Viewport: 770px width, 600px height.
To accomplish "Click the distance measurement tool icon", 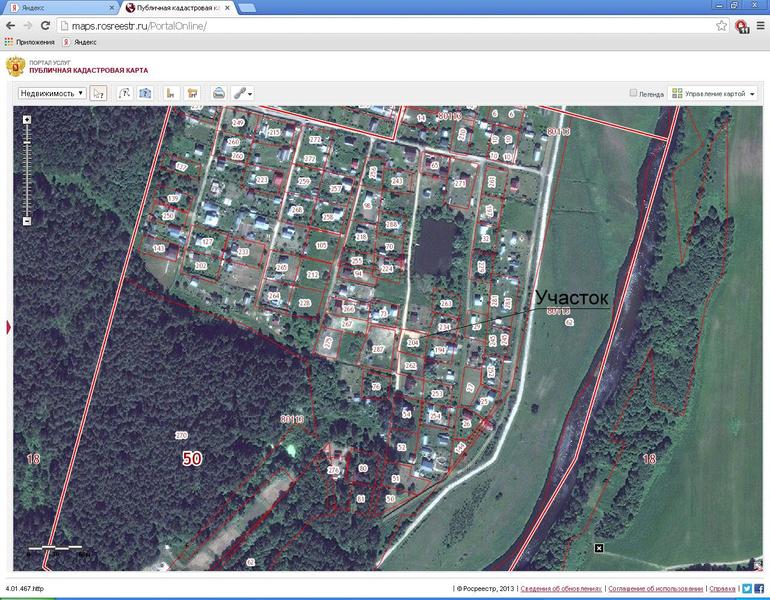I will (170, 93).
